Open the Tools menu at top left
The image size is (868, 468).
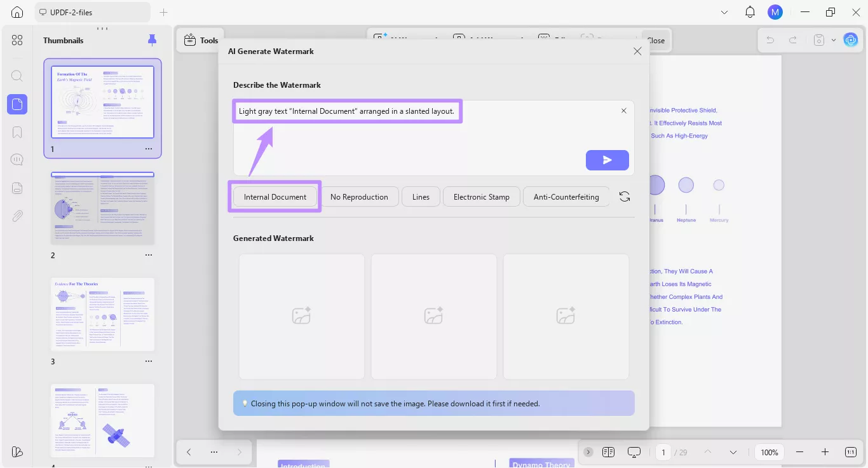(201, 39)
